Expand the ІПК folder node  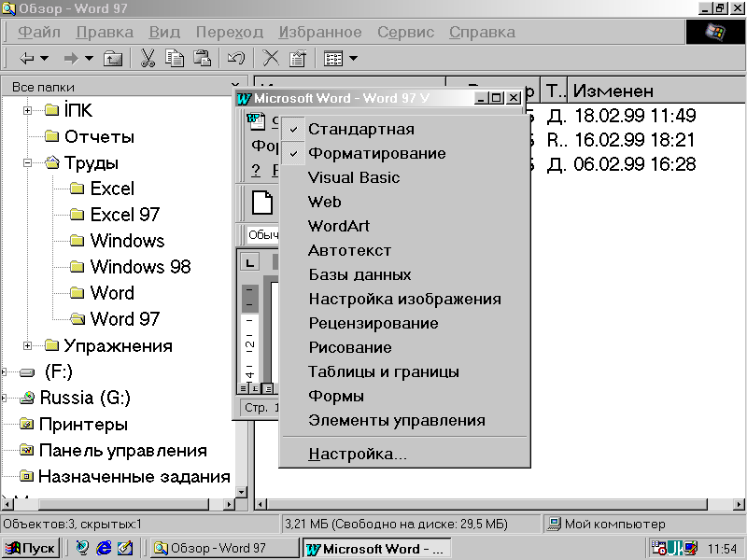(28, 110)
